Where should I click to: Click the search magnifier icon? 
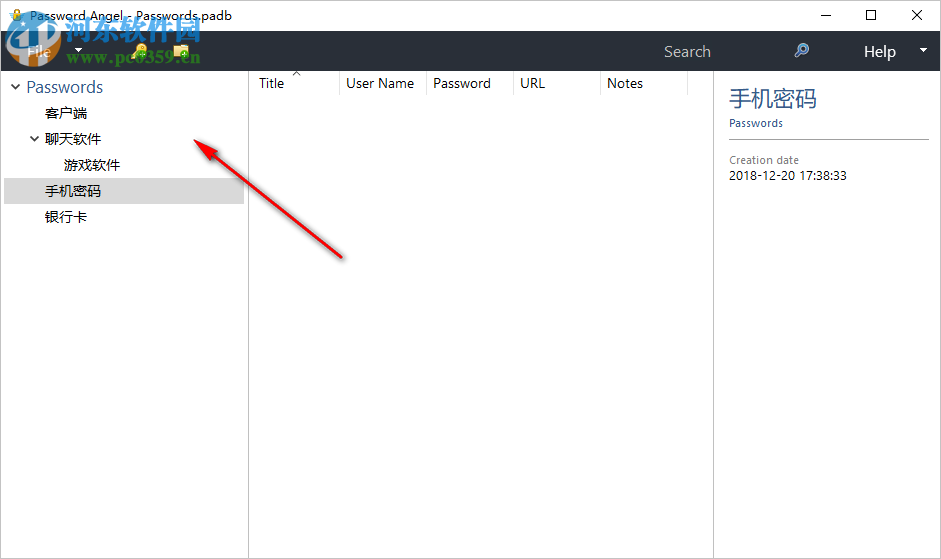pos(802,50)
